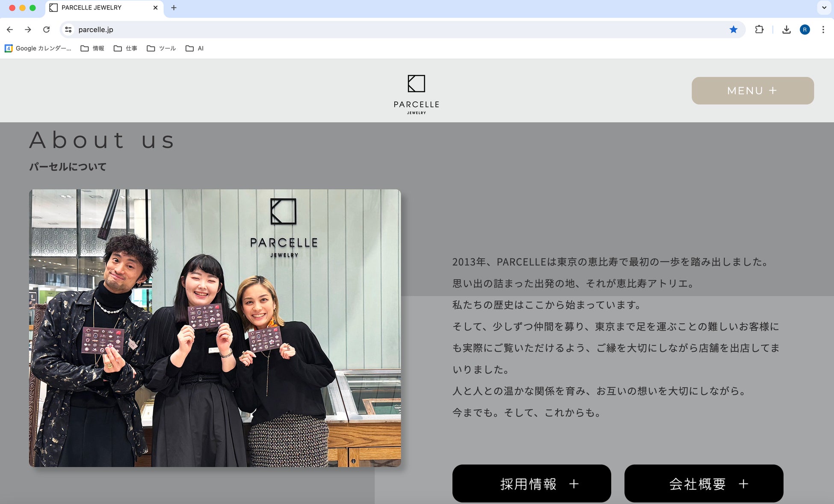The width and height of the screenshot is (834, 504).
Task: Open the Chrome profile avatar R
Action: tap(804, 29)
